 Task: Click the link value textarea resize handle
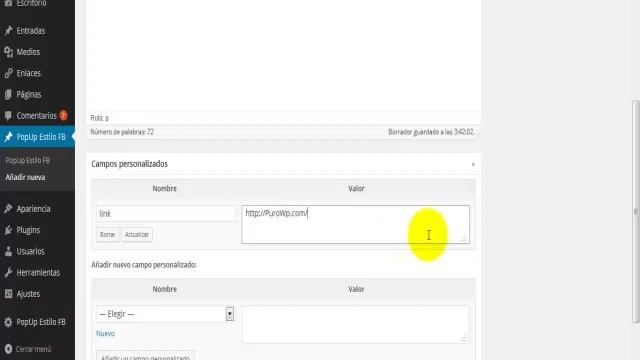463,238
